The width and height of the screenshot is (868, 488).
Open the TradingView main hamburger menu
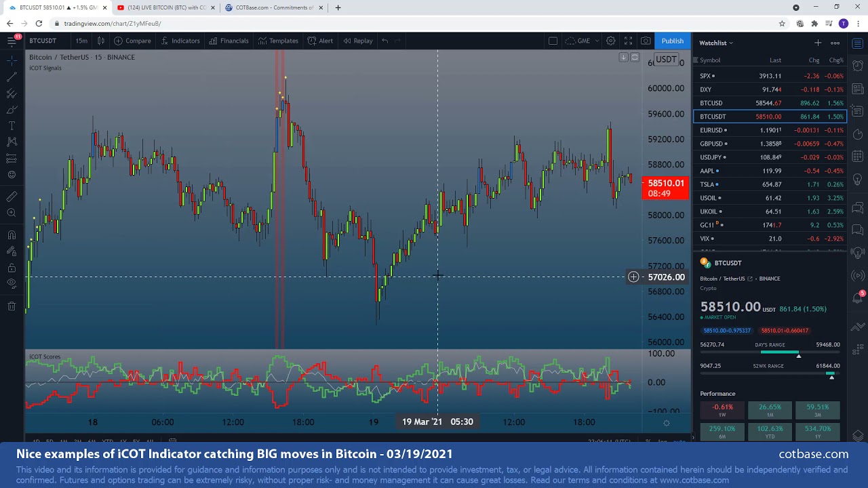point(12,41)
